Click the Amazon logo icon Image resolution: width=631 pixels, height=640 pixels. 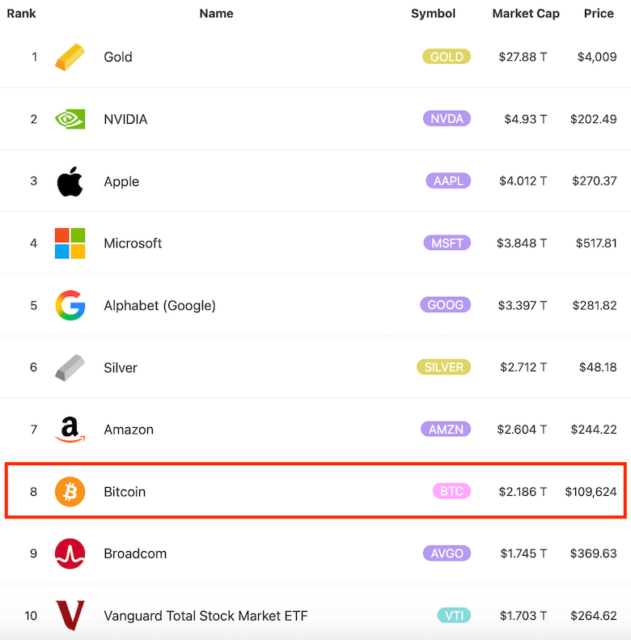point(69,430)
